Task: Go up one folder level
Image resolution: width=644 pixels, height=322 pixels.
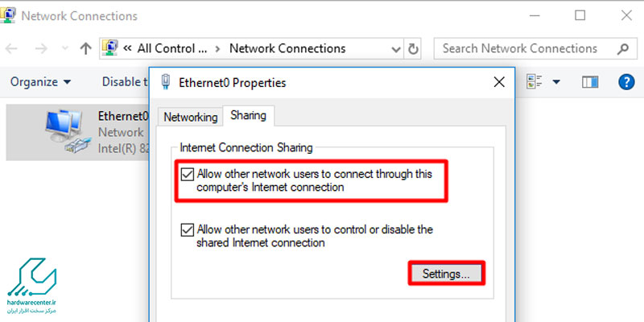Action: coord(85,48)
